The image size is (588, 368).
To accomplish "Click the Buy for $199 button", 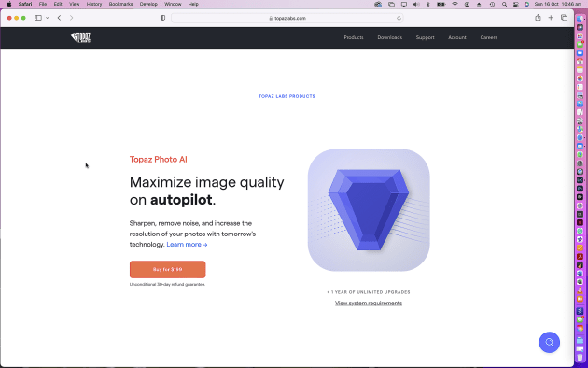I will point(168,269).
